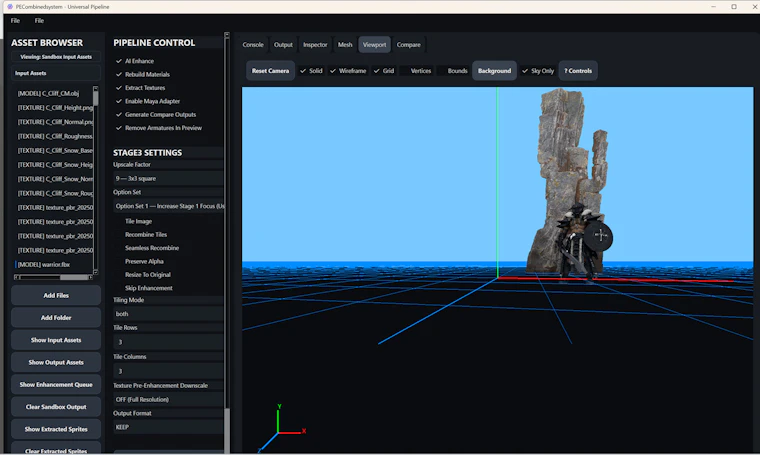Select the C_Cliff_CM.obj model asset
The width and height of the screenshot is (760, 455).
click(x=53, y=94)
